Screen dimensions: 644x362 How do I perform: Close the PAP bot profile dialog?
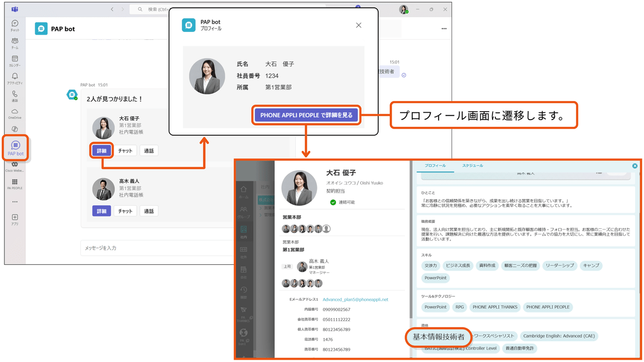pyautogui.click(x=358, y=25)
